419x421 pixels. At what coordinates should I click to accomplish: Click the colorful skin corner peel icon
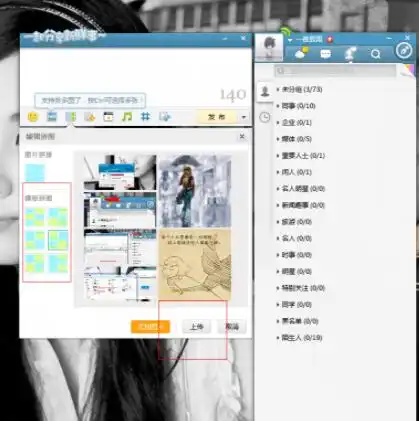[408, 70]
